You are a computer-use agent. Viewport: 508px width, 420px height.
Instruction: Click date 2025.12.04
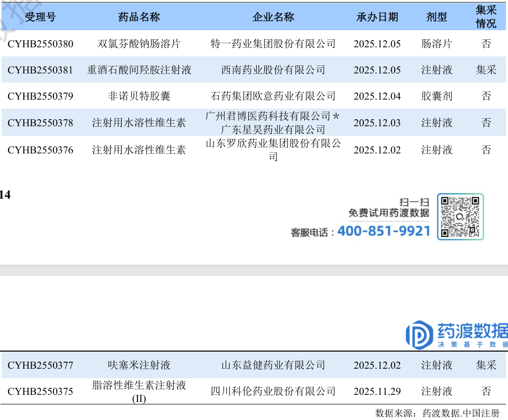tap(377, 96)
